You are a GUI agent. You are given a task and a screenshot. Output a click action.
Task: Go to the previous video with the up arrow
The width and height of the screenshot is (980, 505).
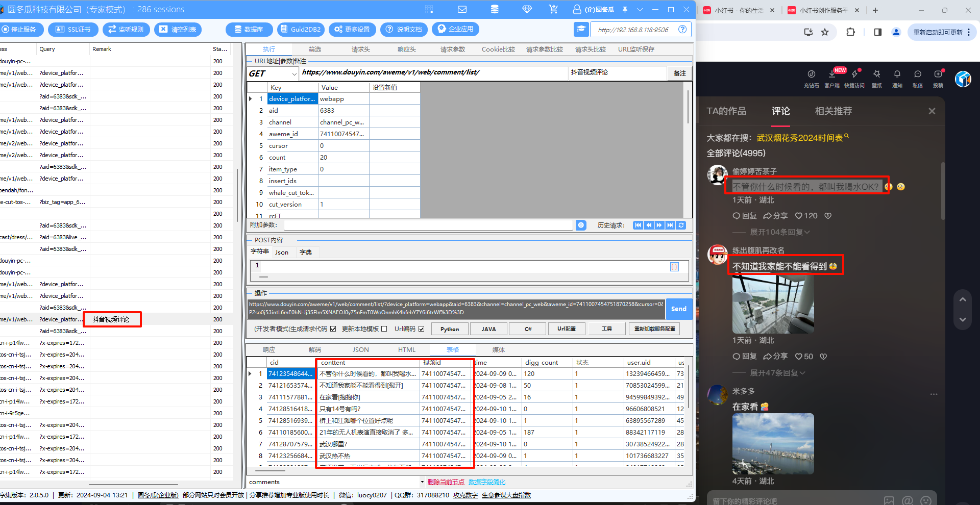click(x=963, y=300)
